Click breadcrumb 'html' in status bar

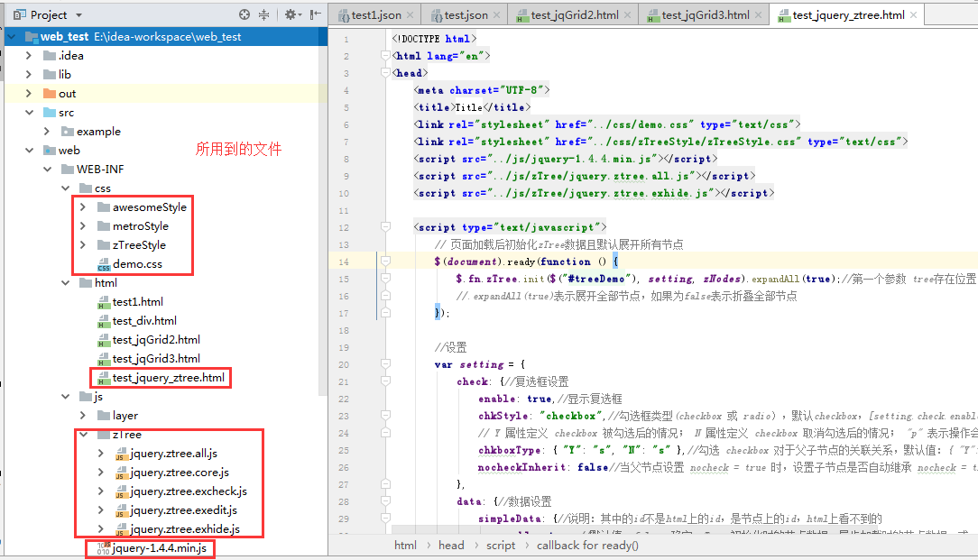click(405, 546)
